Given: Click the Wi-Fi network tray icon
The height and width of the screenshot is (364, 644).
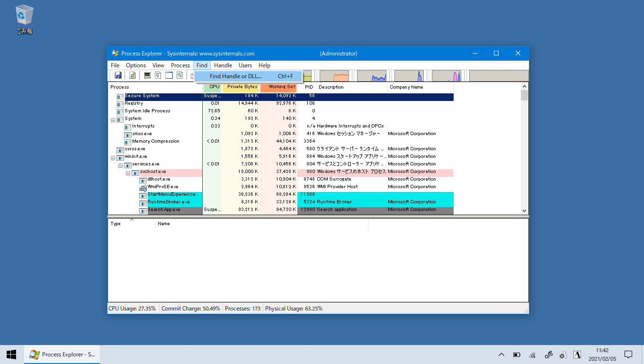Looking at the screenshot, I should 533,355.
